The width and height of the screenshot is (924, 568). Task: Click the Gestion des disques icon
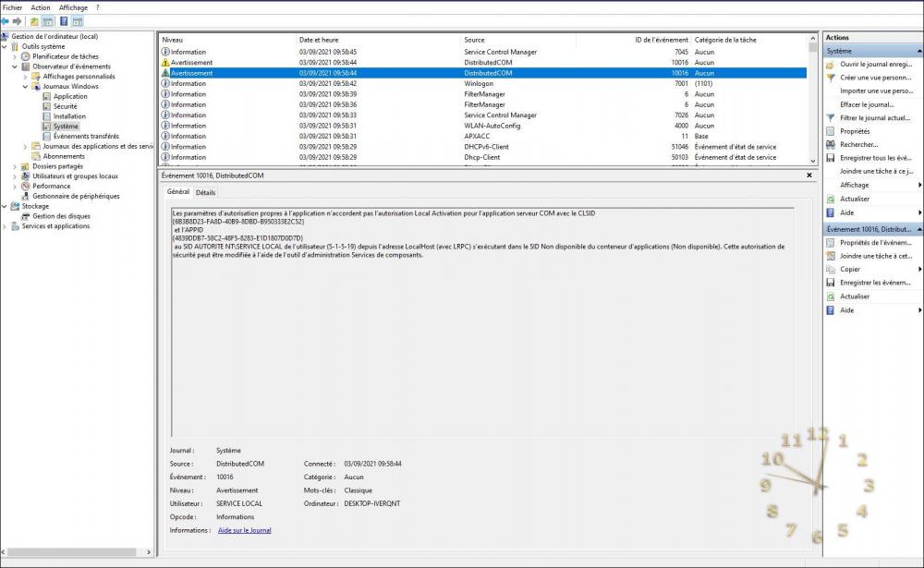pyautogui.click(x=26, y=216)
